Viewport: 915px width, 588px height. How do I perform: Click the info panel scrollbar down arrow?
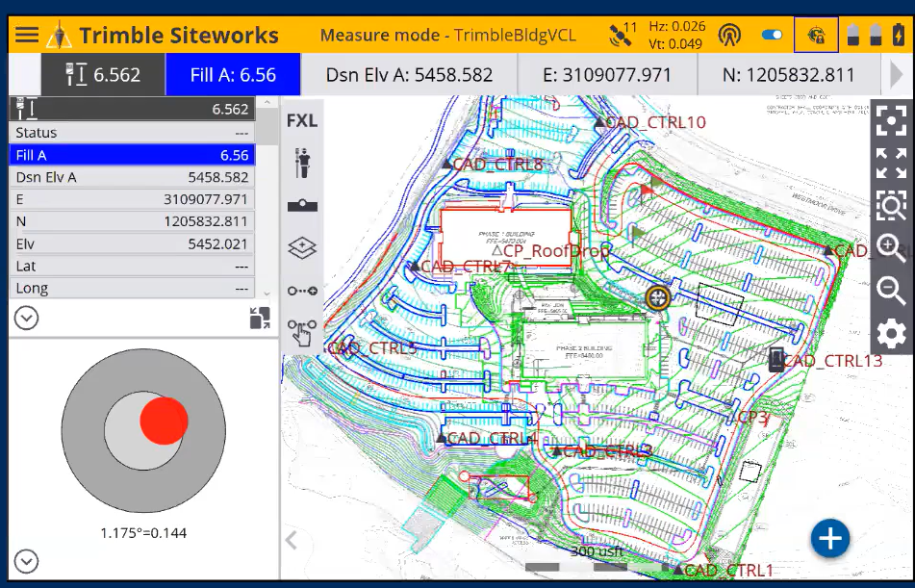click(x=267, y=294)
